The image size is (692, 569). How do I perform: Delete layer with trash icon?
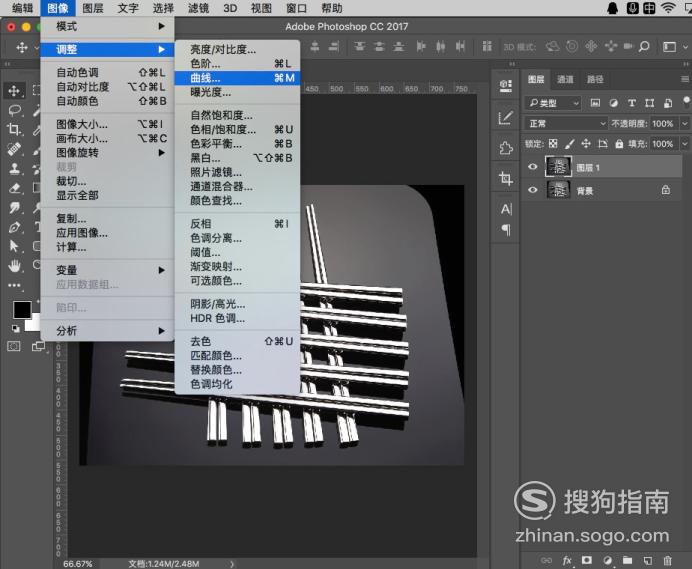coord(667,560)
